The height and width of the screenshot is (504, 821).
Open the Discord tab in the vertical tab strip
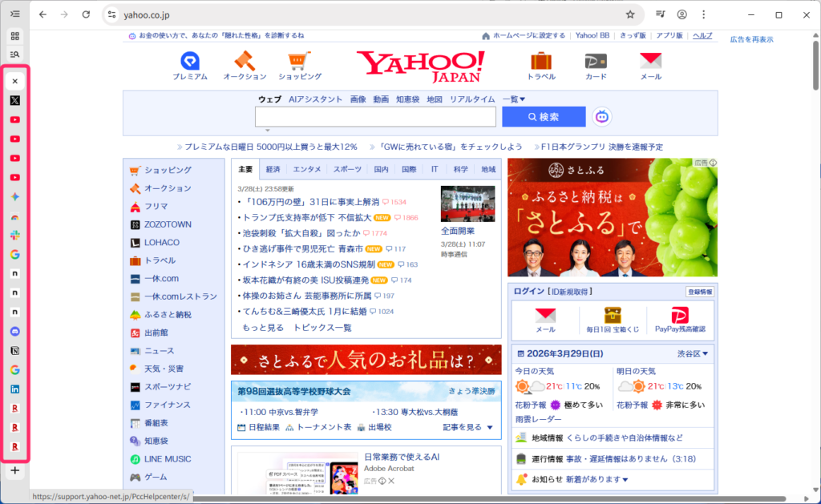click(x=15, y=331)
